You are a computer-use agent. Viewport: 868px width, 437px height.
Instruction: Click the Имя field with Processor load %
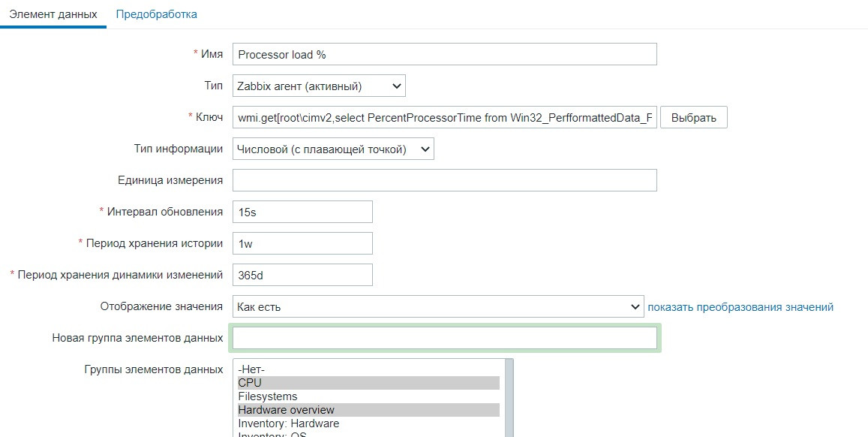point(444,54)
